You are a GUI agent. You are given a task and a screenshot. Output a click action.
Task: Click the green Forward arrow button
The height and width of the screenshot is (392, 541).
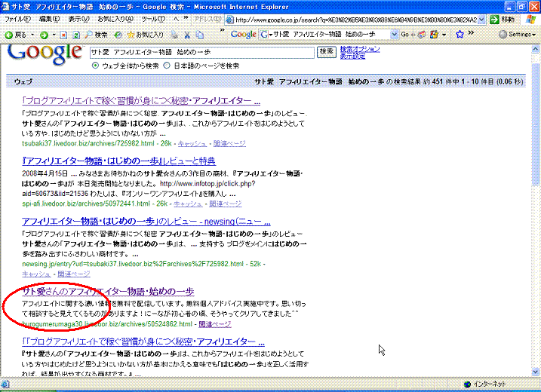(x=44, y=35)
